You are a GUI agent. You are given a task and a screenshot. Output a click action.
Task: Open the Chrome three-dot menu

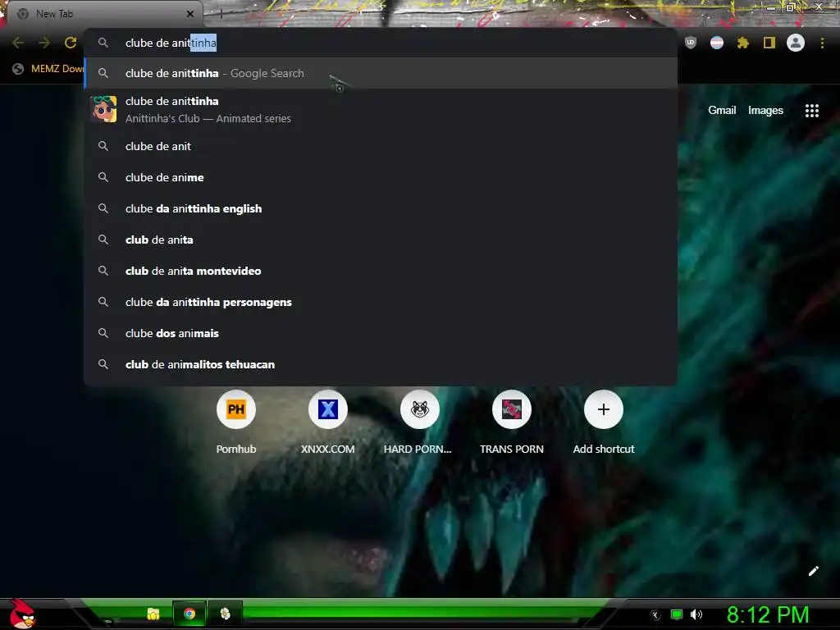tap(822, 43)
